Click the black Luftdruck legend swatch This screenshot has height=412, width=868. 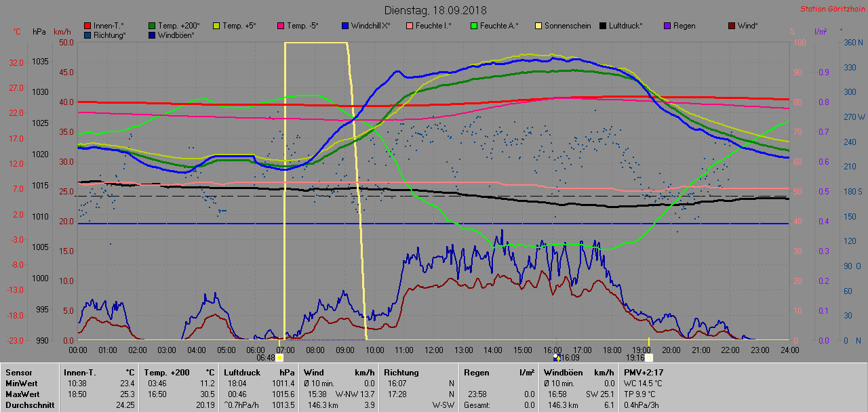[x=602, y=26]
